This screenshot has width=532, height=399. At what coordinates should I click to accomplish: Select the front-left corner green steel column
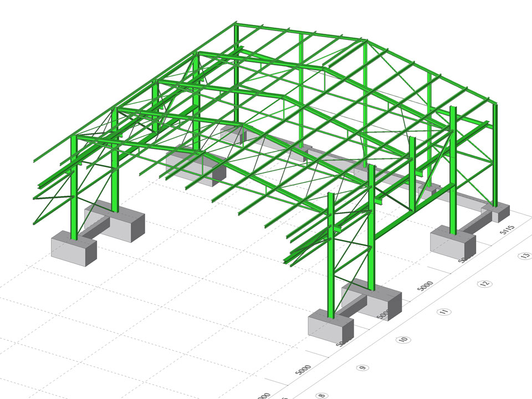coord(74,188)
